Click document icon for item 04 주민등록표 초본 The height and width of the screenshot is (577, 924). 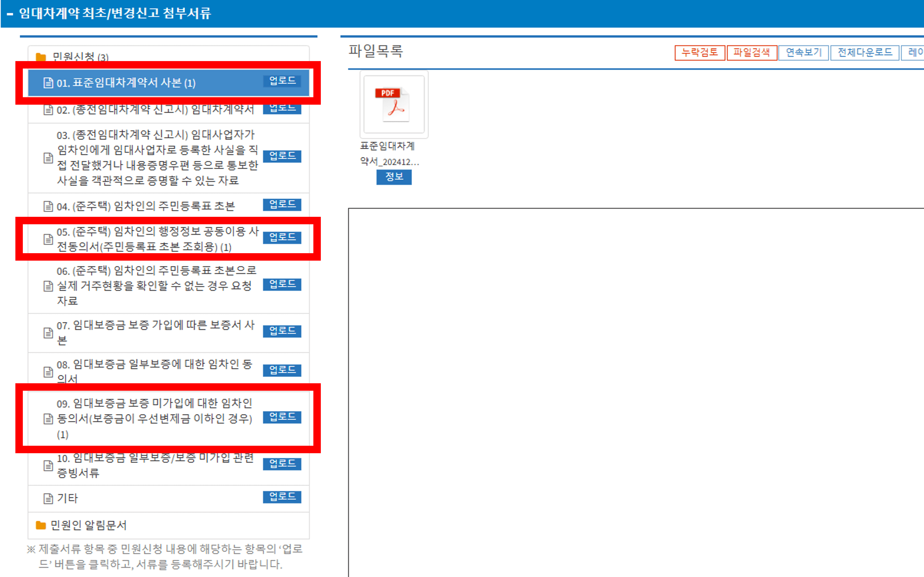click(x=48, y=207)
